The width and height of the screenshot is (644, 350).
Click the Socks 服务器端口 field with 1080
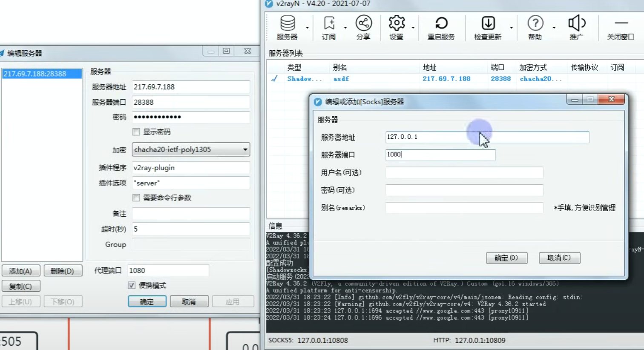click(x=440, y=155)
